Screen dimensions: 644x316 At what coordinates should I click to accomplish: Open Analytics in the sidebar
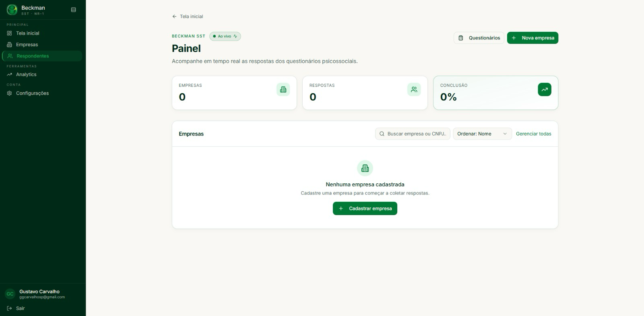pyautogui.click(x=42, y=74)
